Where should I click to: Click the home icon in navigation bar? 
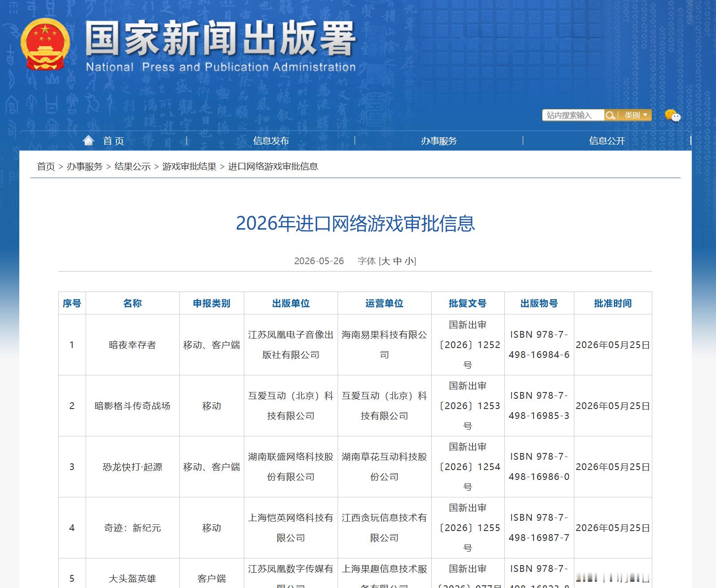coord(88,140)
